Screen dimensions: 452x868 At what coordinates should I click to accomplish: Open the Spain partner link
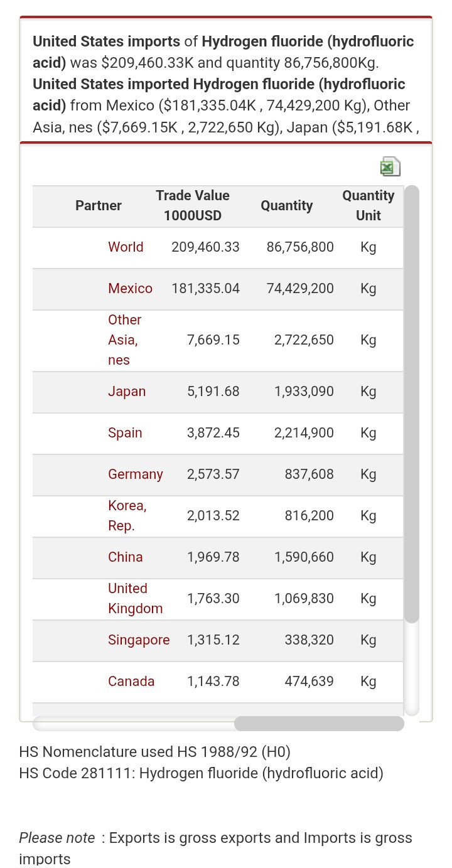[125, 432]
